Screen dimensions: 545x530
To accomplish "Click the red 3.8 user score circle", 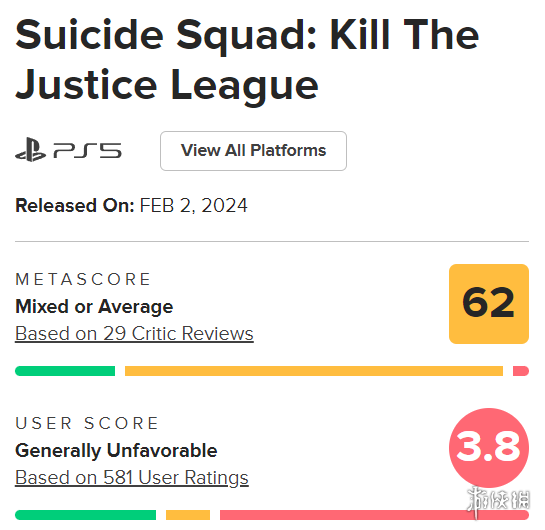I will [x=489, y=448].
